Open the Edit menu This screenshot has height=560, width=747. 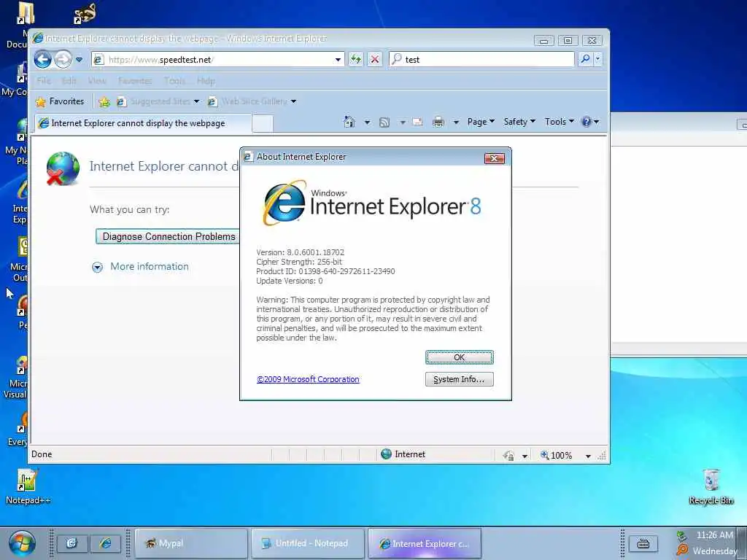coord(69,81)
